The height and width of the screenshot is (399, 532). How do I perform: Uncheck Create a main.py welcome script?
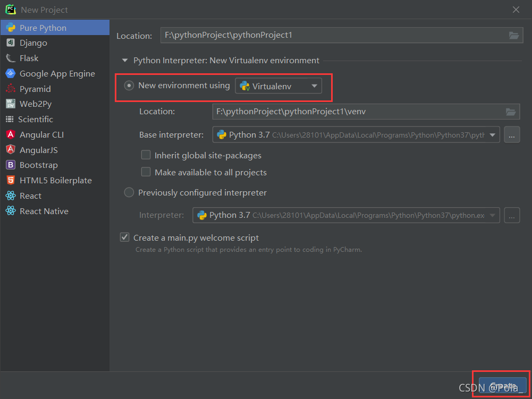coord(124,237)
